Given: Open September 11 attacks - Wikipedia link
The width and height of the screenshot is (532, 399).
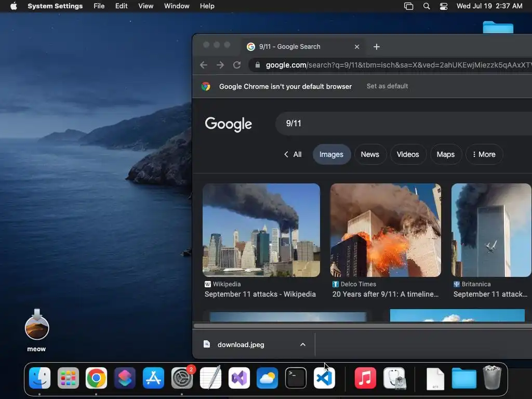Looking at the screenshot, I should pyautogui.click(x=260, y=294).
